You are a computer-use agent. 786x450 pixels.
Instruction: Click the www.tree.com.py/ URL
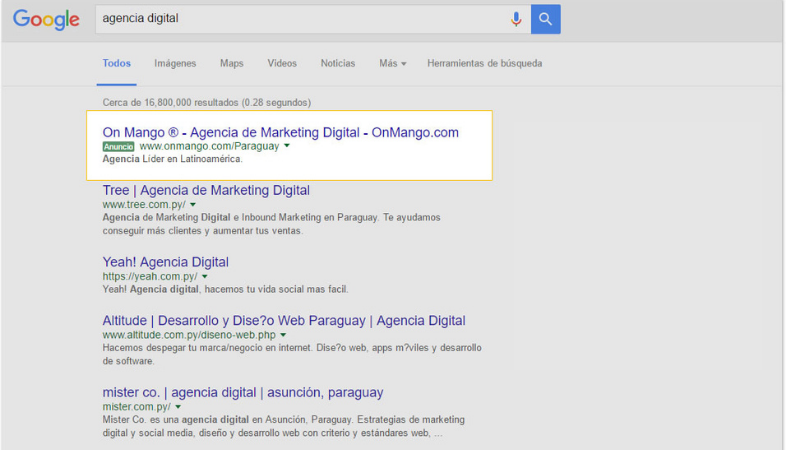pos(144,204)
